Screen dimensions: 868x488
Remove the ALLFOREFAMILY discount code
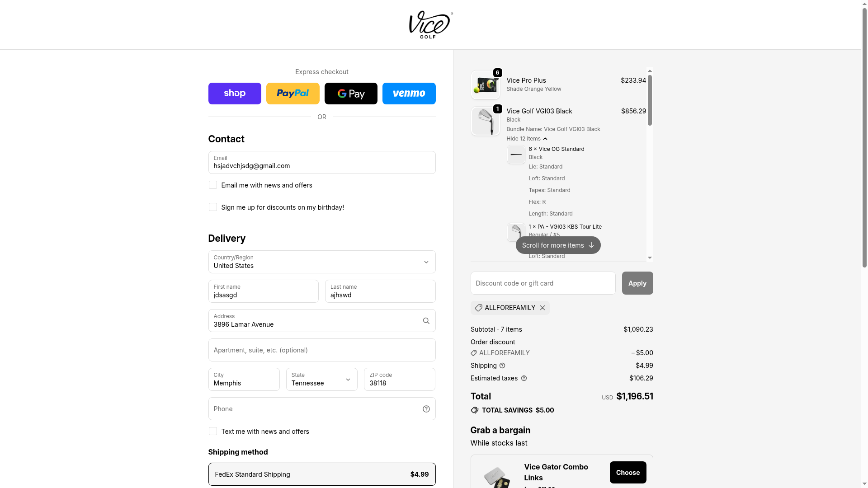pos(542,308)
